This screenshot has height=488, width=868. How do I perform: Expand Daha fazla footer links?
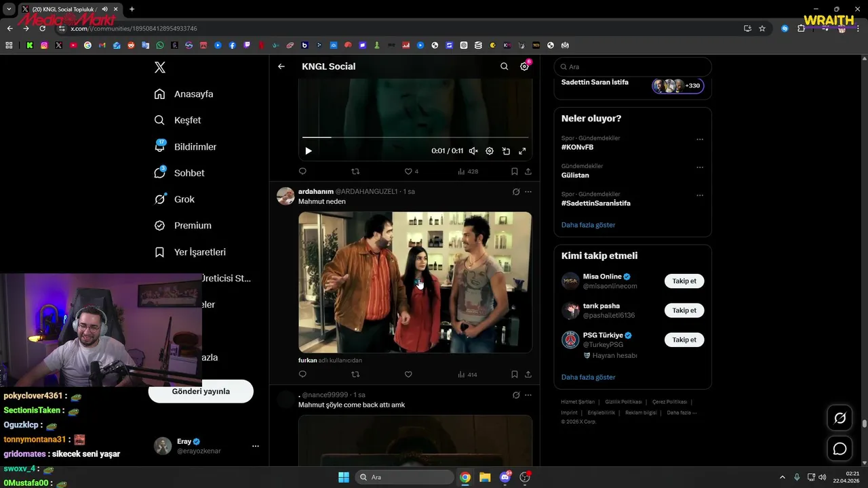682,412
